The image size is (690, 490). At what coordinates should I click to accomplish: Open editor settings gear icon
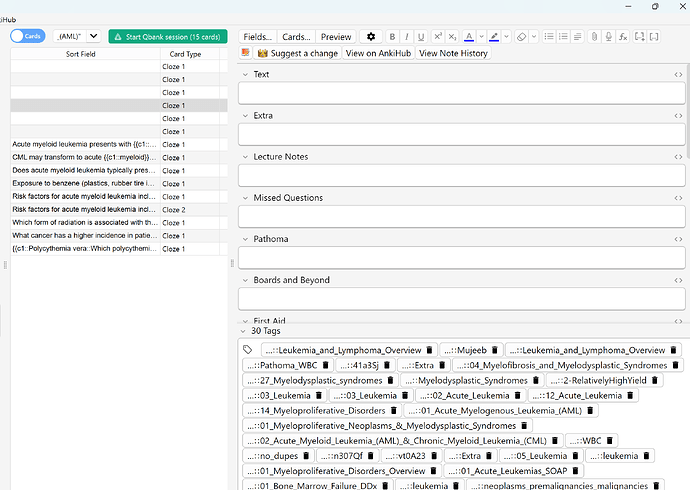371,36
